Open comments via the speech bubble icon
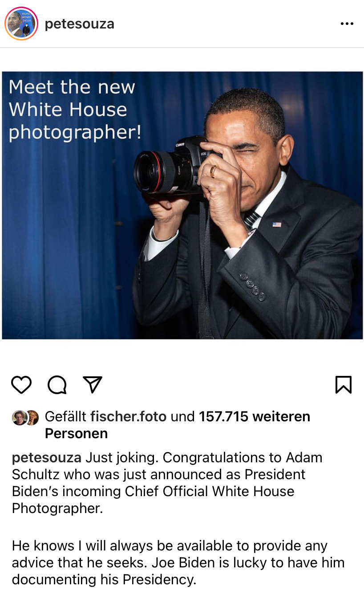 (57, 385)
